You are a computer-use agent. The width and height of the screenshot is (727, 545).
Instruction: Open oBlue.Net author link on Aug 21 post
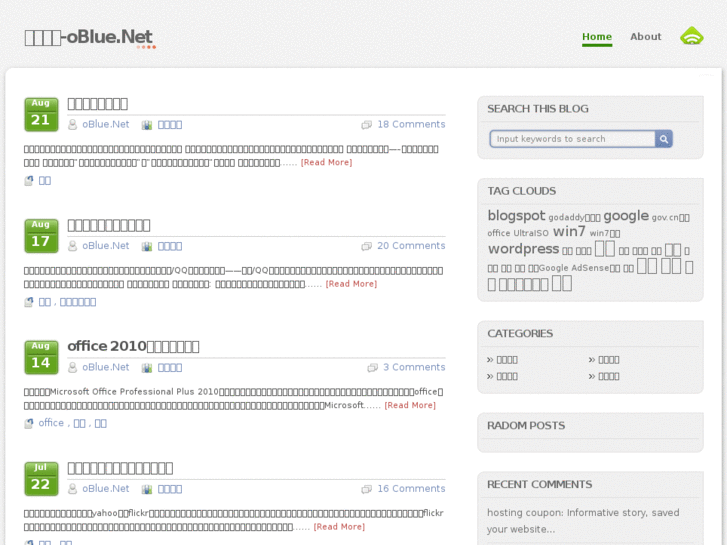pos(106,124)
